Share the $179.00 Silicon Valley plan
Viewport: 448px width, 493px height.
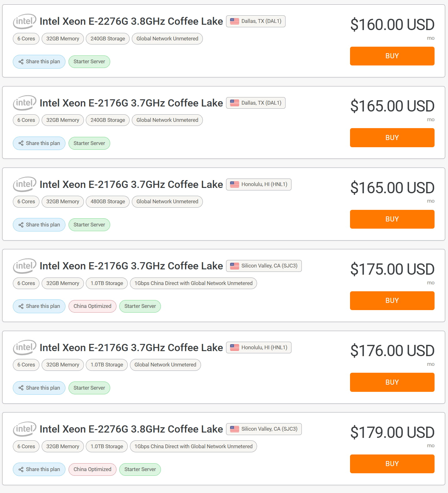(39, 469)
